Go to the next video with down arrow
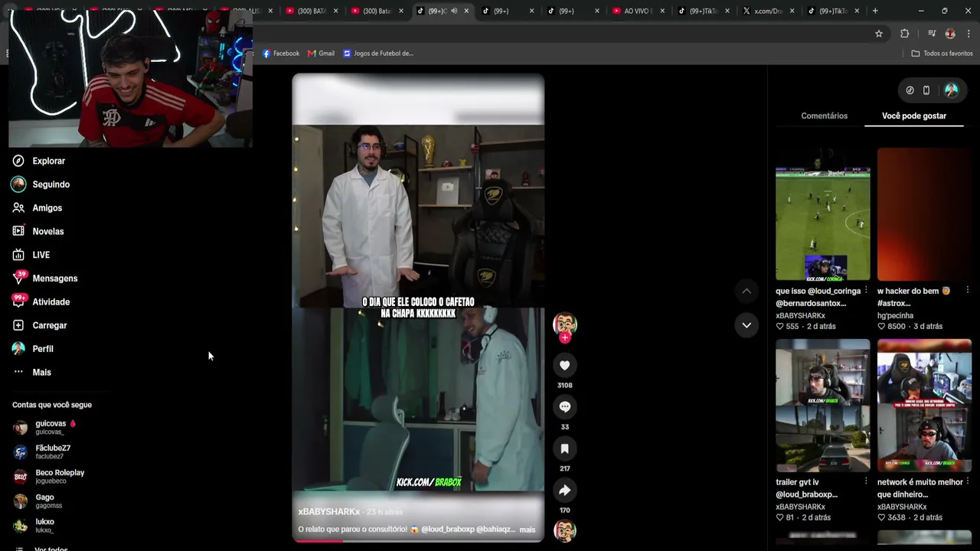 coord(746,325)
